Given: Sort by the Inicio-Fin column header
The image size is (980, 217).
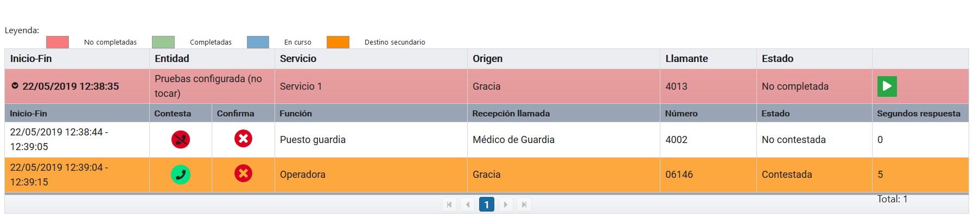Looking at the screenshot, I should pos(31,59).
